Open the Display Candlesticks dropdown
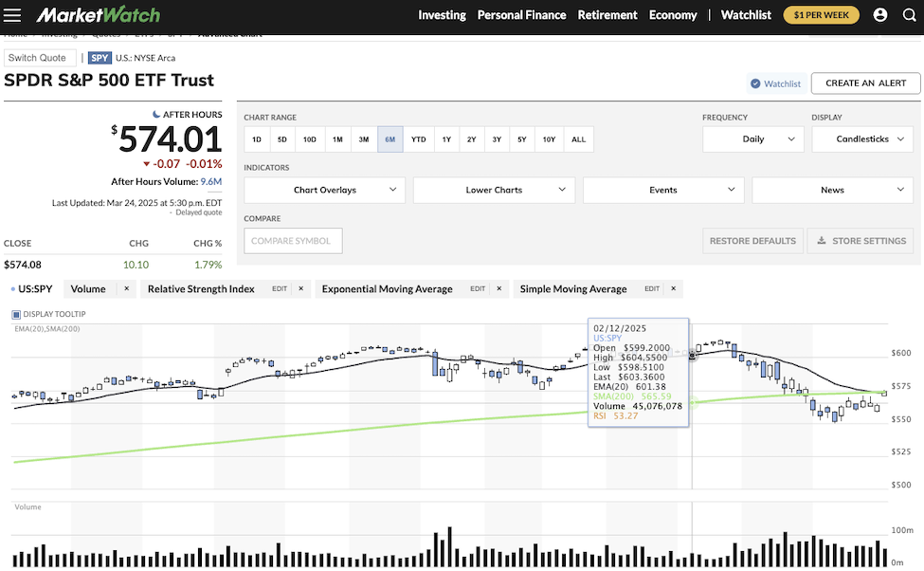The height and width of the screenshot is (571, 924). [862, 139]
